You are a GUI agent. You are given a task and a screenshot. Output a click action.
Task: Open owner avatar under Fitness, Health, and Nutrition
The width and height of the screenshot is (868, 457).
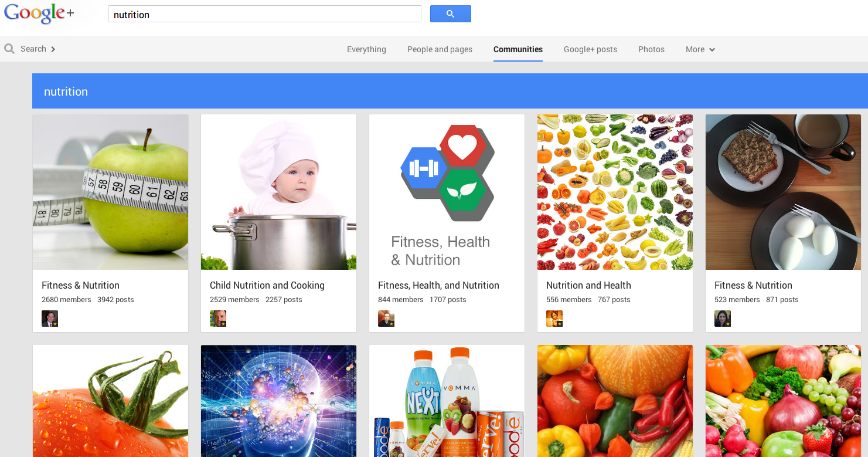click(x=386, y=319)
